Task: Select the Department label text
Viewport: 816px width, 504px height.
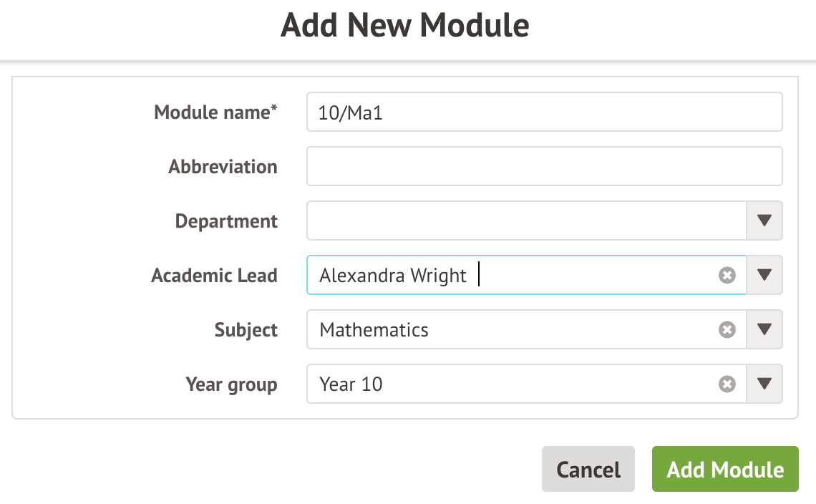Action: point(226,221)
